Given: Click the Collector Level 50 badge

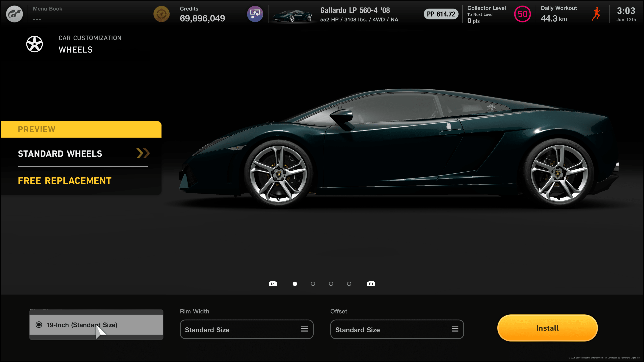Looking at the screenshot, I should 523,14.
